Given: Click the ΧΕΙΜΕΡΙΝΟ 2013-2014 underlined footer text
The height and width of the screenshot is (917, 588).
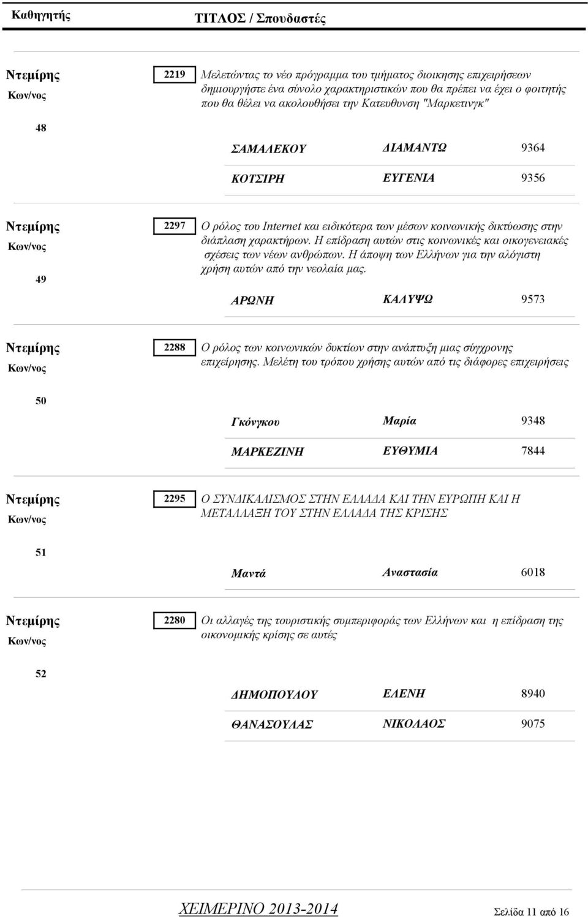Looking at the screenshot, I should (258, 908).
